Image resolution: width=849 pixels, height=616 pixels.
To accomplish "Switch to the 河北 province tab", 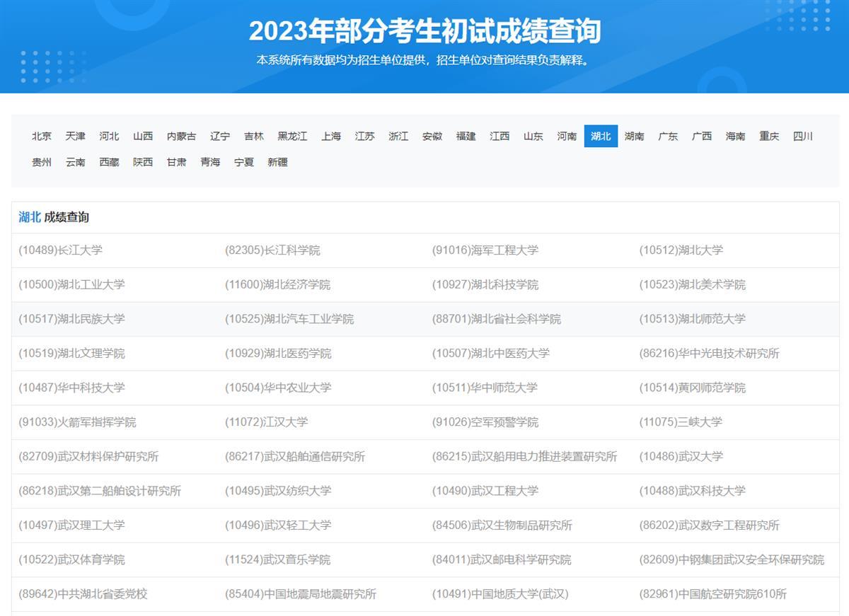I will [x=109, y=136].
